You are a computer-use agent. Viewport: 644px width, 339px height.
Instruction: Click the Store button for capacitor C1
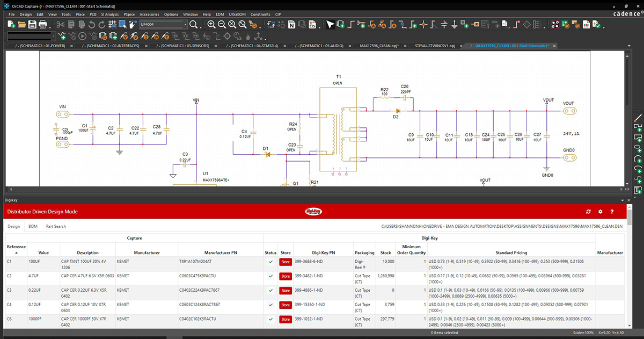point(285,264)
